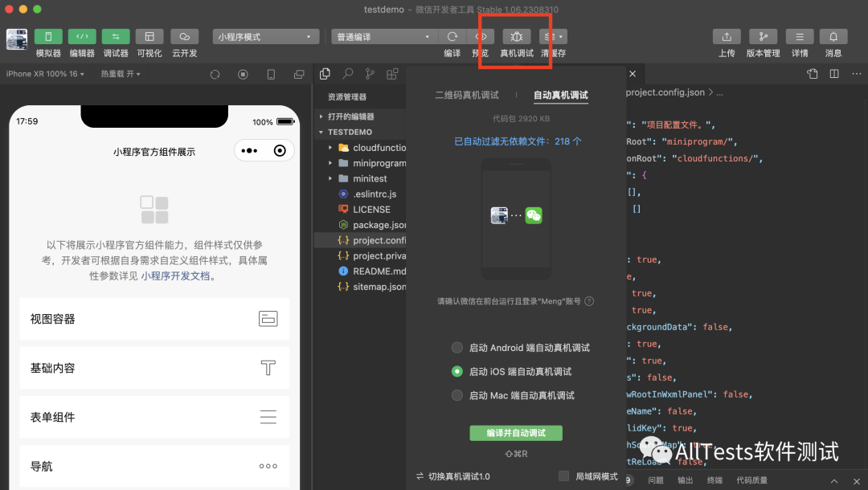Click the 上传 upload icon
Viewport: 868px width, 490px height.
727,36
